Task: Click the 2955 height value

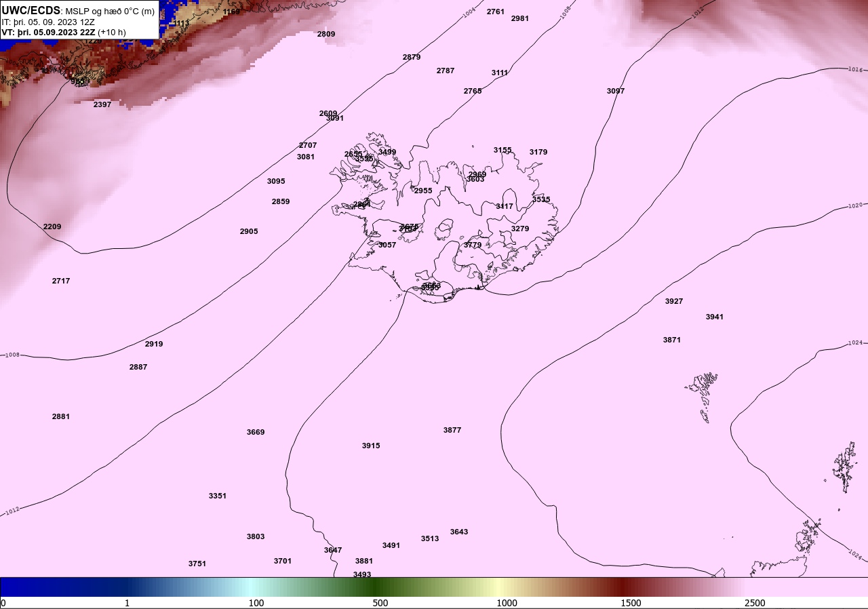Action: [x=423, y=191]
